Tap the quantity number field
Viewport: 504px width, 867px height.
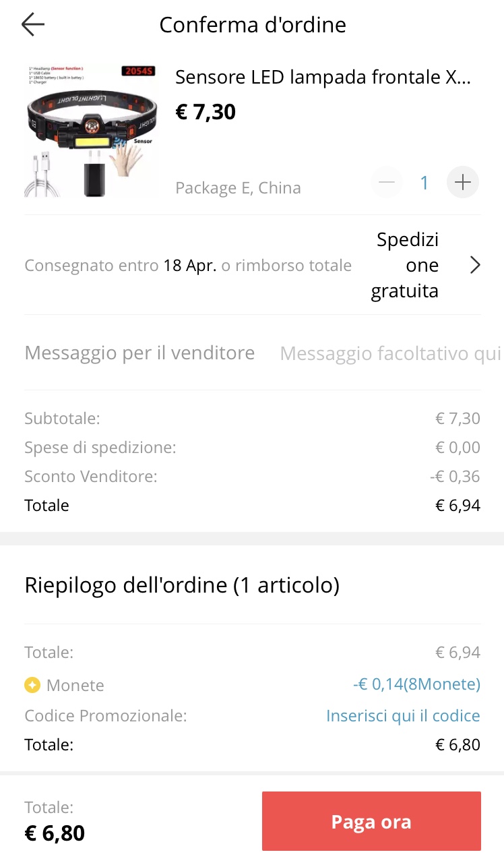click(x=424, y=183)
